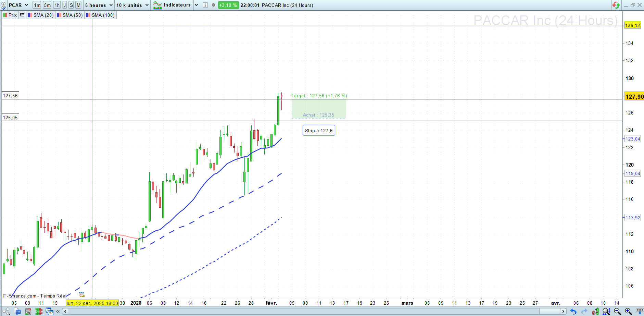Click the undo arrow icon

point(573,312)
